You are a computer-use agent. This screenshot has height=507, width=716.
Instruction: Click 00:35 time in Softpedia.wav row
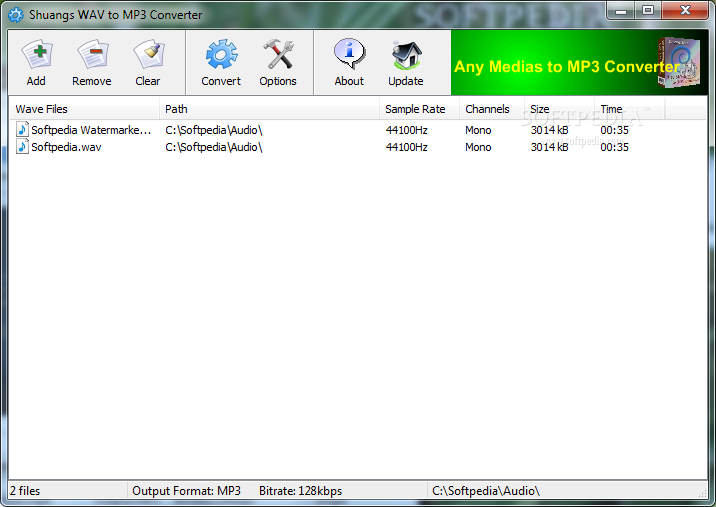614,147
